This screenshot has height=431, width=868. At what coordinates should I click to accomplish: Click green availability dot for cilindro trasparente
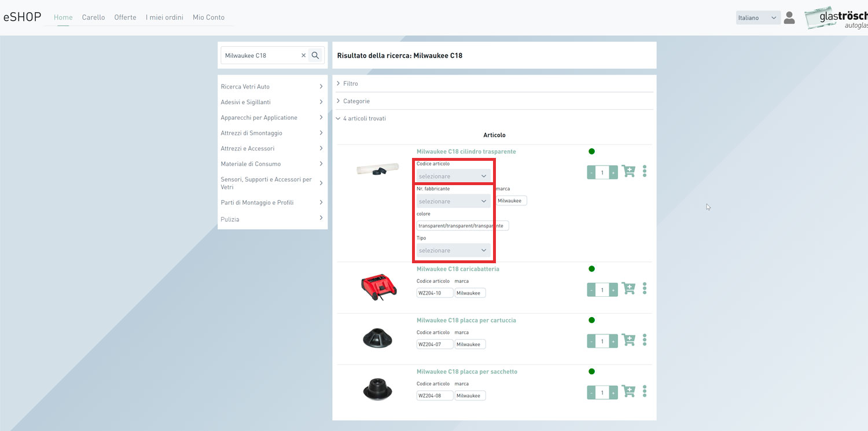[591, 152]
